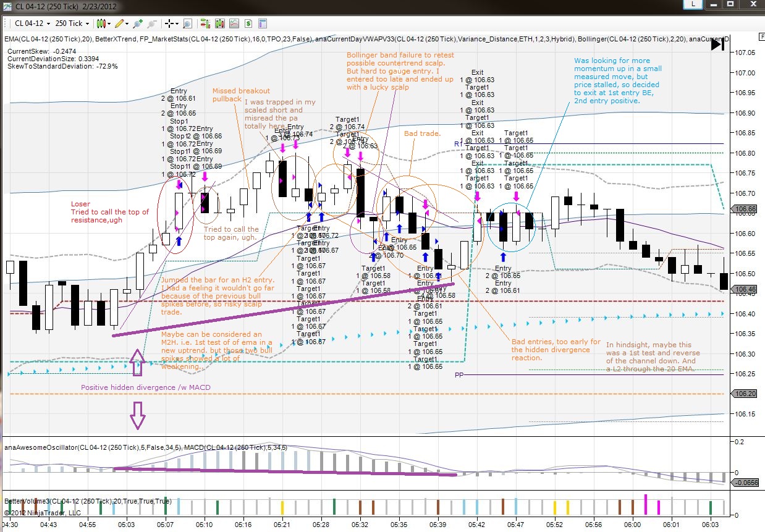
Task: Click the skip-to-latest-bar arrow icon
Action: [717, 43]
